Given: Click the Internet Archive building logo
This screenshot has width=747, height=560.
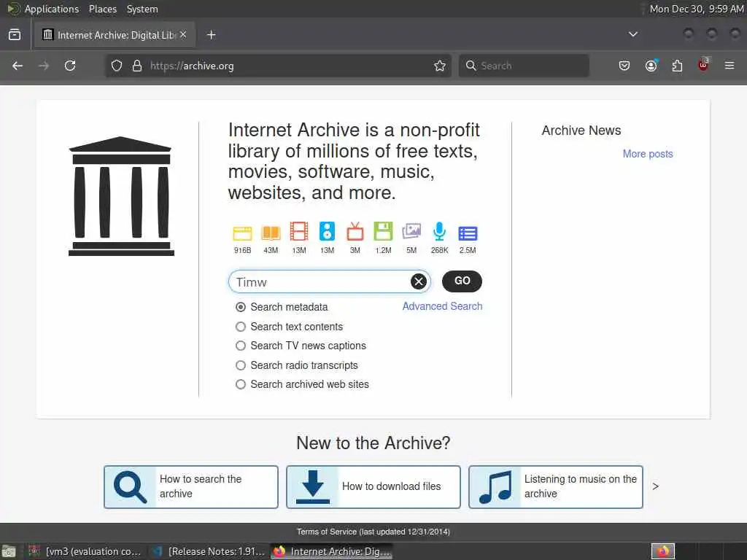Looking at the screenshot, I should pos(121,196).
